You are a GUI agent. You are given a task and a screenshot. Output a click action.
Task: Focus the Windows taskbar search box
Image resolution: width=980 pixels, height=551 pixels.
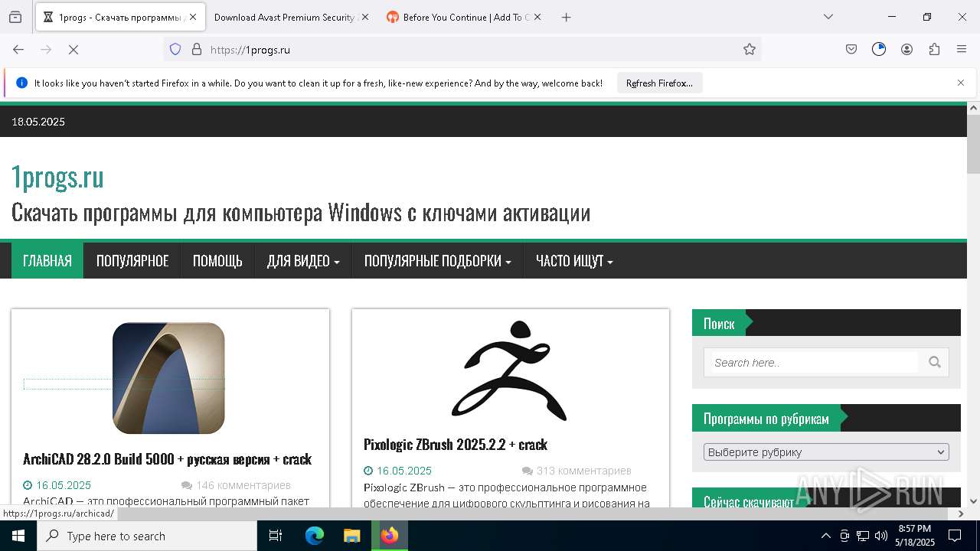pyautogui.click(x=147, y=536)
